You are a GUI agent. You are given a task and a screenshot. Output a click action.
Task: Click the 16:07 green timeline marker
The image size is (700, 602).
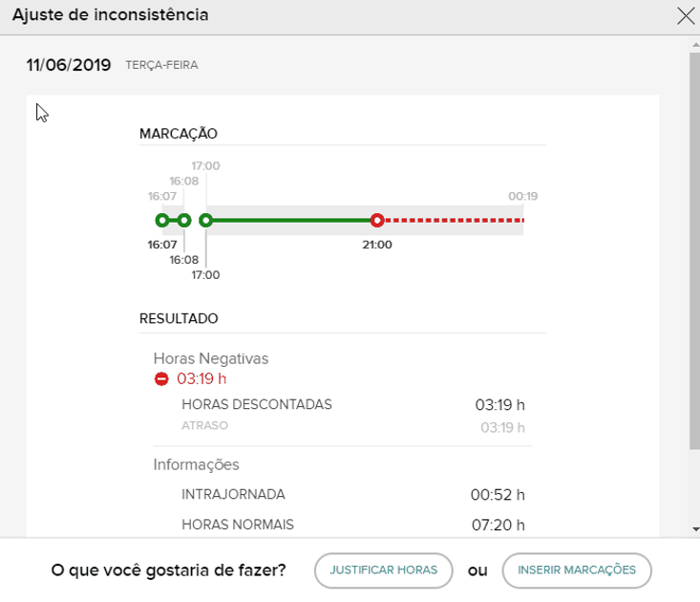[162, 221]
